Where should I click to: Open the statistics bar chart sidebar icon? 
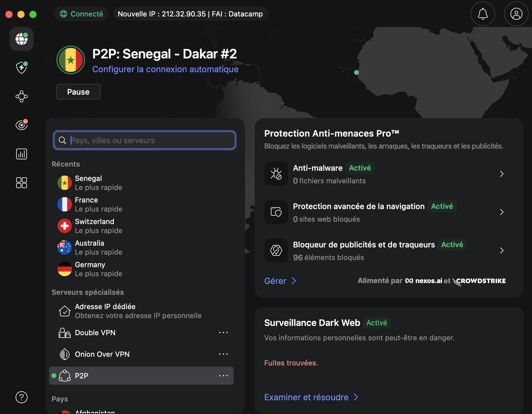pyautogui.click(x=21, y=154)
